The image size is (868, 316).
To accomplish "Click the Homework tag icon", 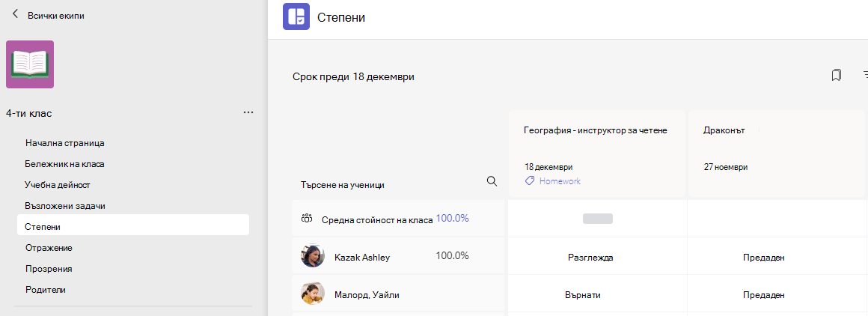I will (x=530, y=181).
